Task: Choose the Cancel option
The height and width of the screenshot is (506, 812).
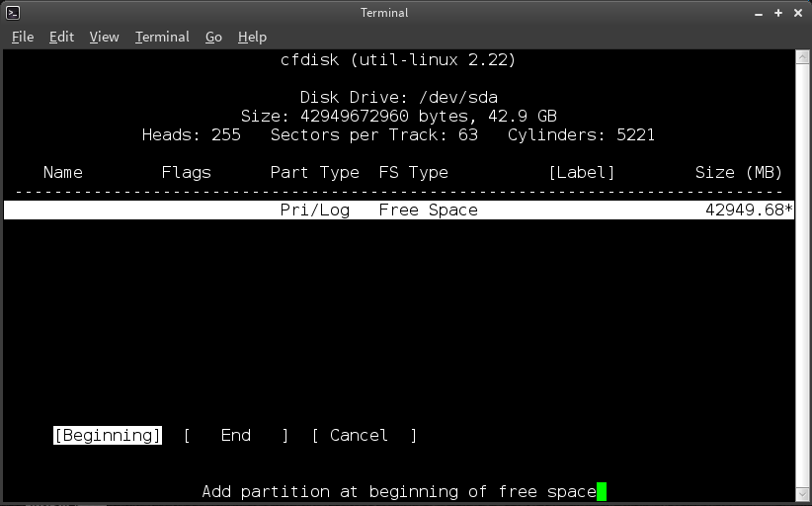Action: 365,435
